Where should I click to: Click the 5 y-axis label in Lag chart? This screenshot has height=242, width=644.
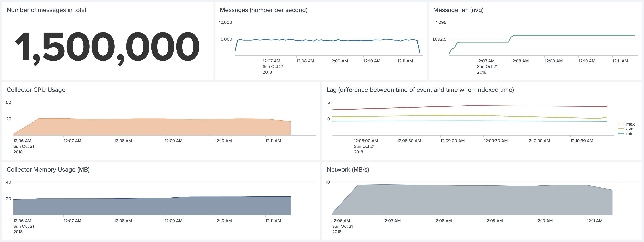click(x=329, y=102)
